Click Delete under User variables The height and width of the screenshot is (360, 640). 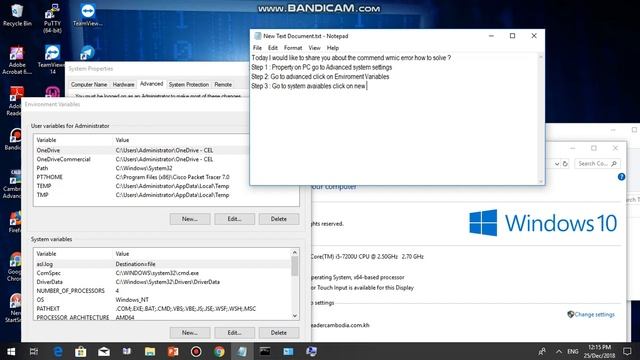point(279,219)
